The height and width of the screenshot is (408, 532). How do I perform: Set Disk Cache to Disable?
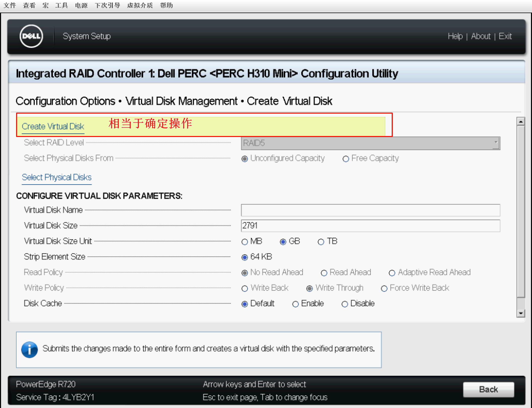(x=345, y=304)
